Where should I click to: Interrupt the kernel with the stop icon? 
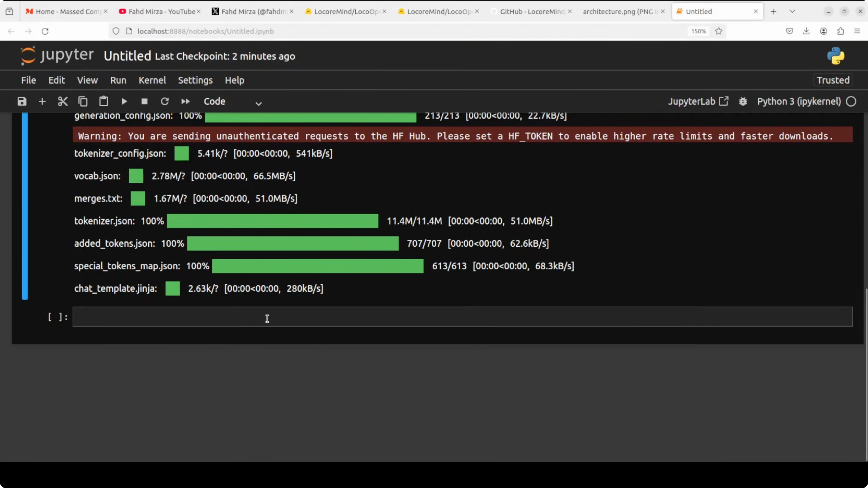(x=145, y=101)
